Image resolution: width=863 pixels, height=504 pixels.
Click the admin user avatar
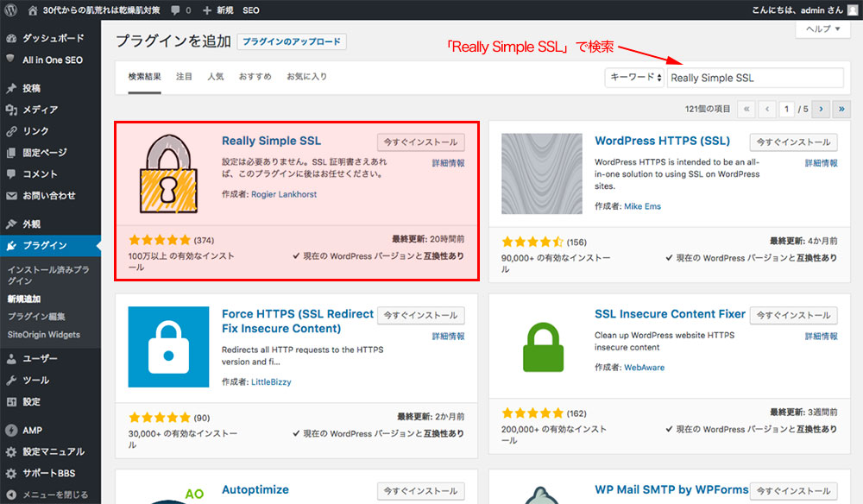point(853,9)
